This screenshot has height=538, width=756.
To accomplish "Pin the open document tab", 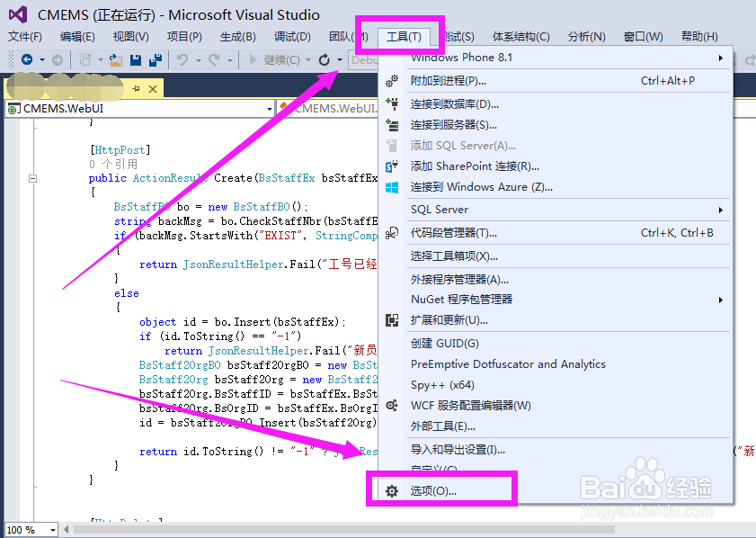I will (x=136, y=89).
